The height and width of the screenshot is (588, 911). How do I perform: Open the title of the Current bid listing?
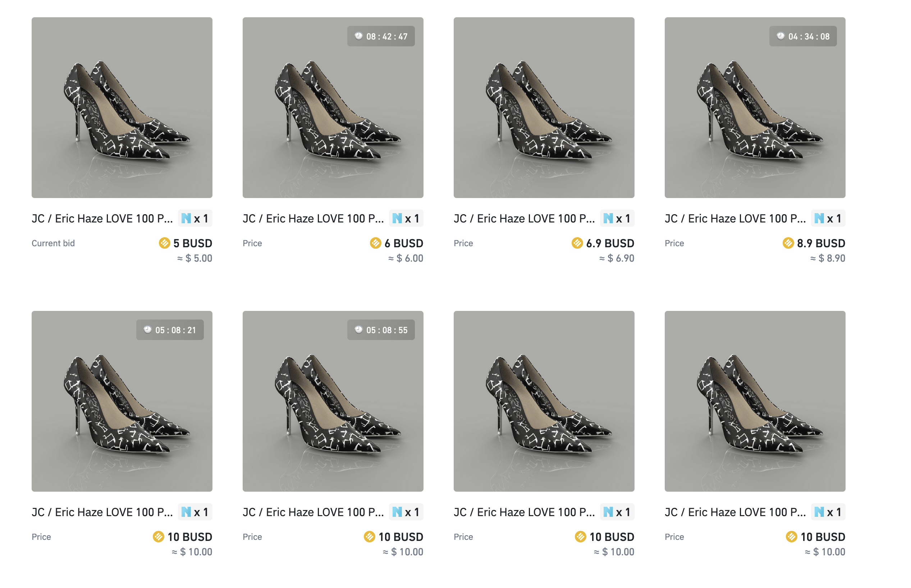coord(102,219)
